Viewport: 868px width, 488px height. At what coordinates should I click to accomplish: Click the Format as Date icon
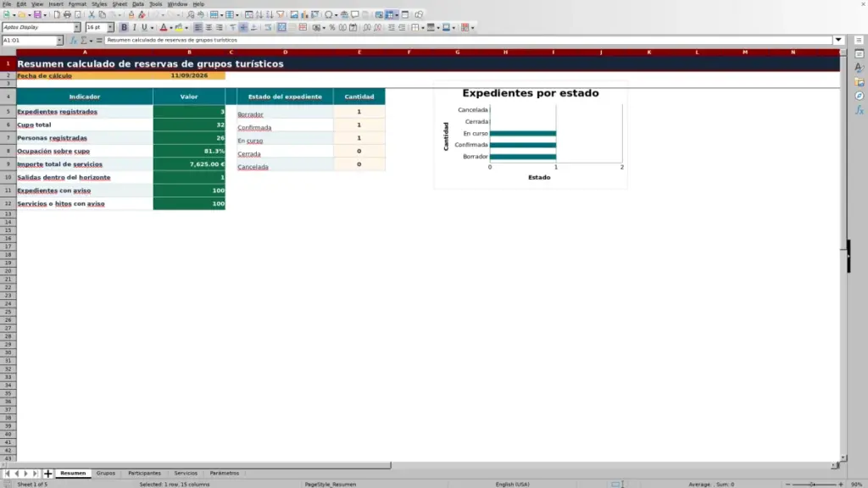(x=353, y=27)
